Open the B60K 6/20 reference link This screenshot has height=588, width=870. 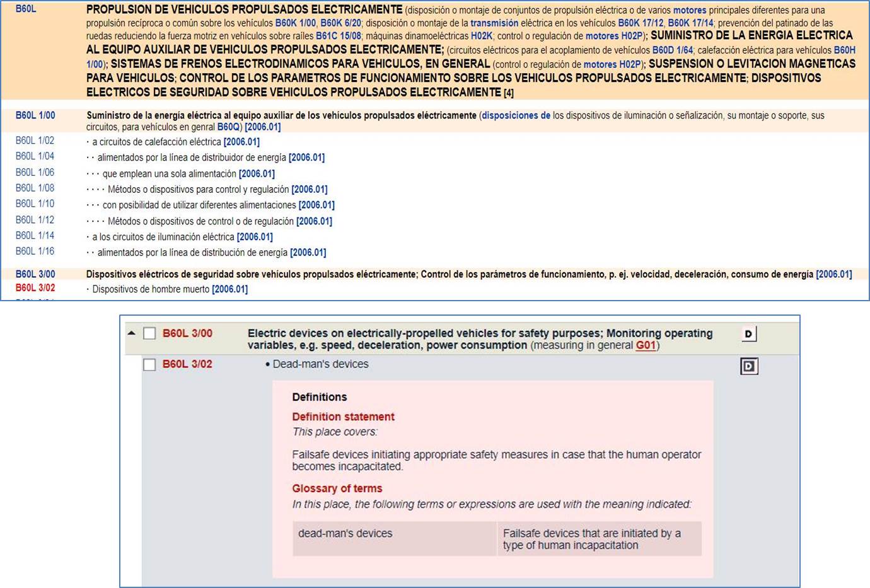click(x=340, y=23)
